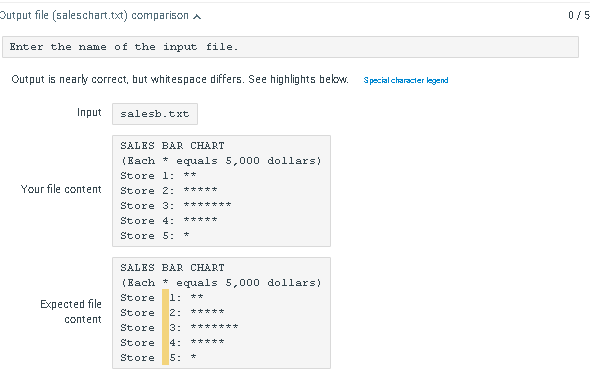Click SALES BAR CHART in your file content

pos(172,146)
